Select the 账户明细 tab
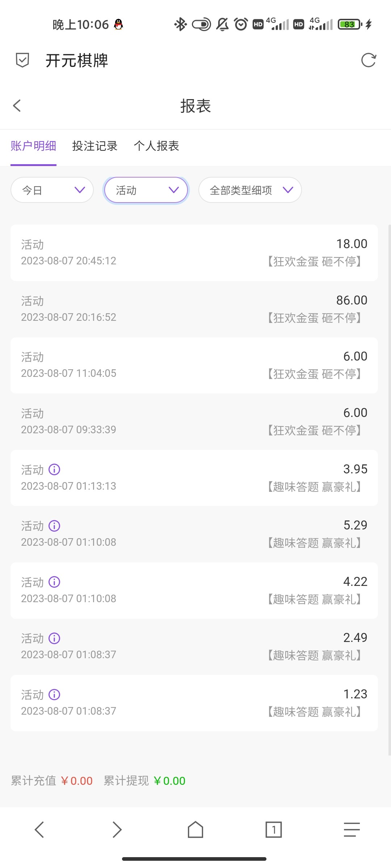Image resolution: width=391 pixels, height=868 pixels. (33, 146)
